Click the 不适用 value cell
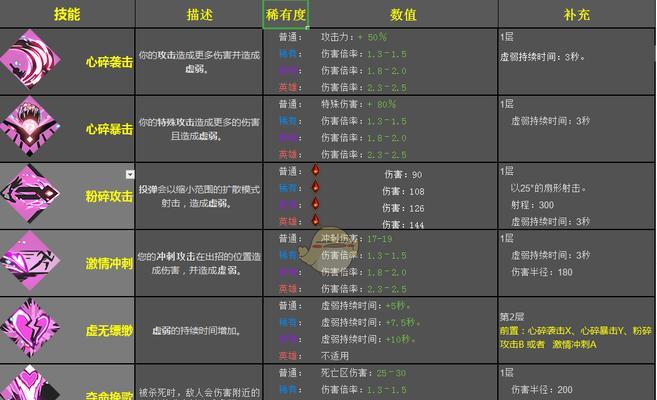 click(335, 356)
